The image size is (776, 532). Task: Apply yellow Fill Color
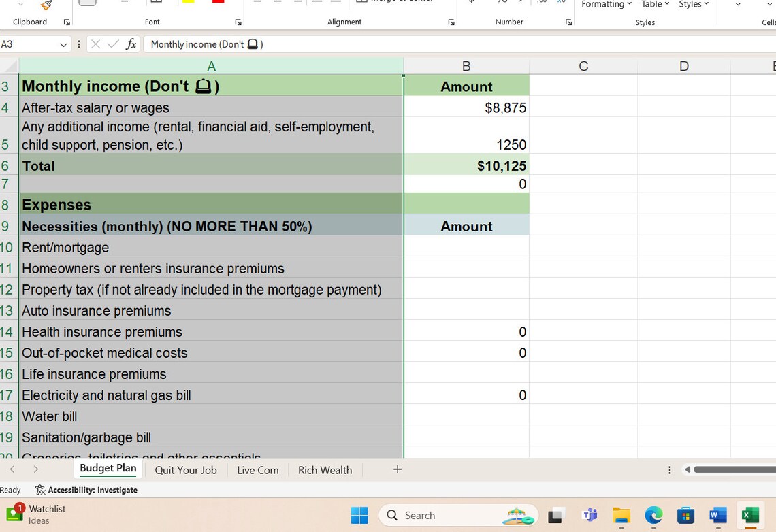[189, 3]
